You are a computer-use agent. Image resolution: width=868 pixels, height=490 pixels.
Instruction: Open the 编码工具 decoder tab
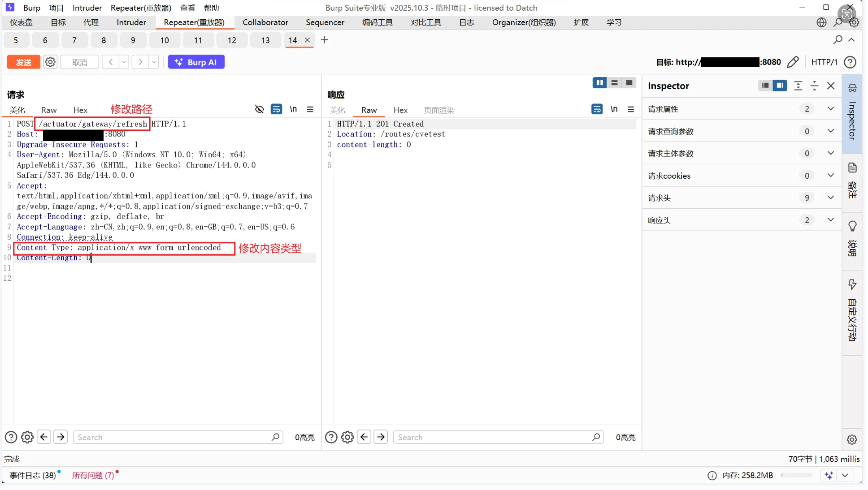pyautogui.click(x=378, y=22)
